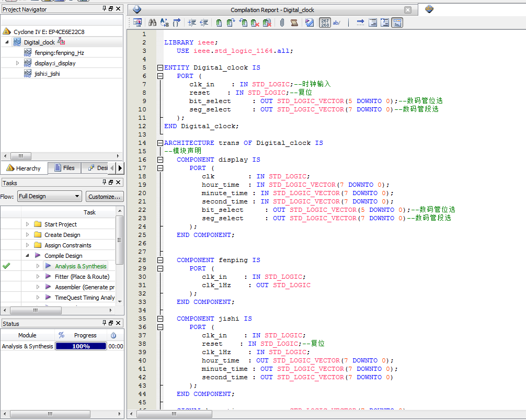Select jishi:i_jishi in hierarchy
Image resolution: width=526 pixels, height=420 pixels.
coord(47,73)
